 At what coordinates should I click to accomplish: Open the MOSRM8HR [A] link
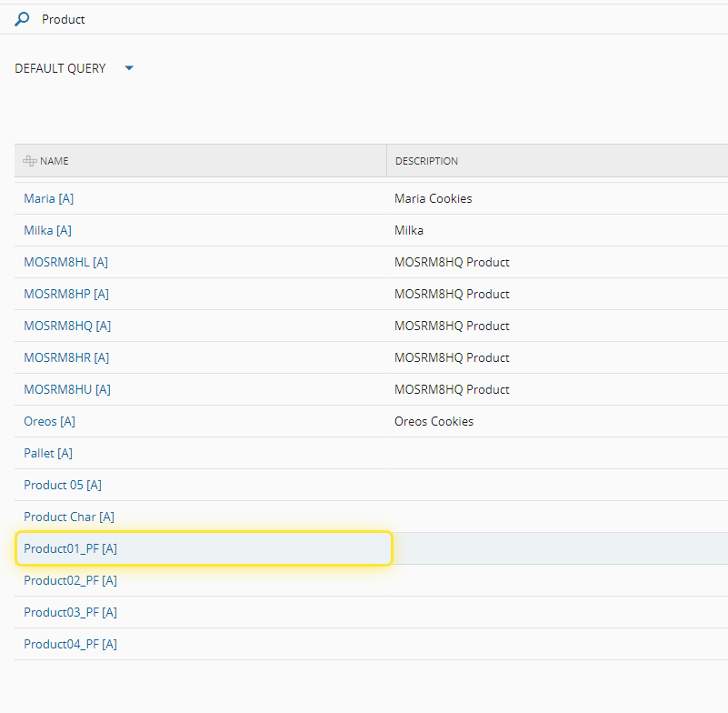click(66, 357)
